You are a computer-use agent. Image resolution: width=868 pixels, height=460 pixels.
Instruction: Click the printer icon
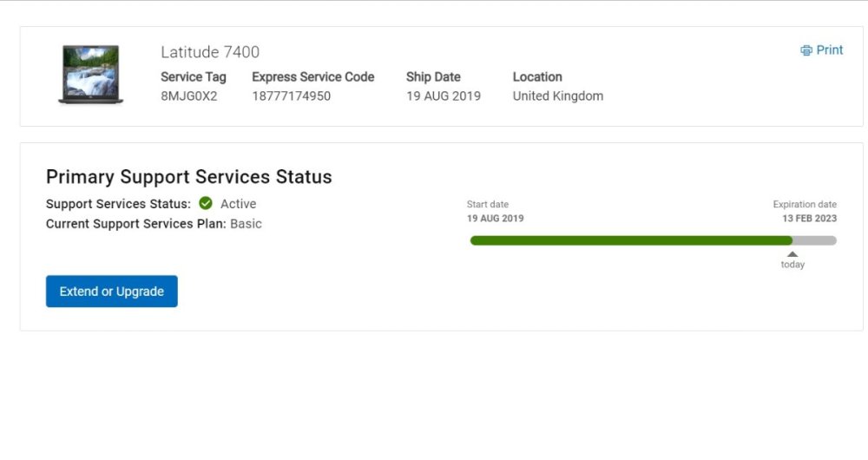pos(806,50)
